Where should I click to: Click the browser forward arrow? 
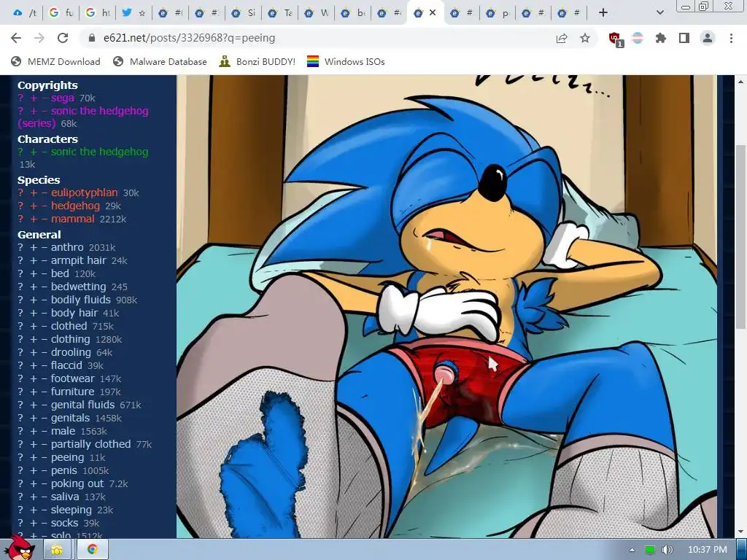point(39,38)
